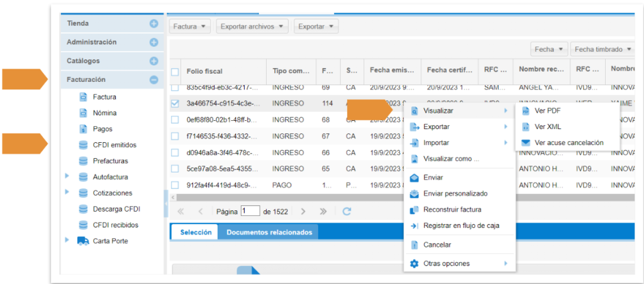
Task: Click the Autofactura database icon
Action: (84, 177)
